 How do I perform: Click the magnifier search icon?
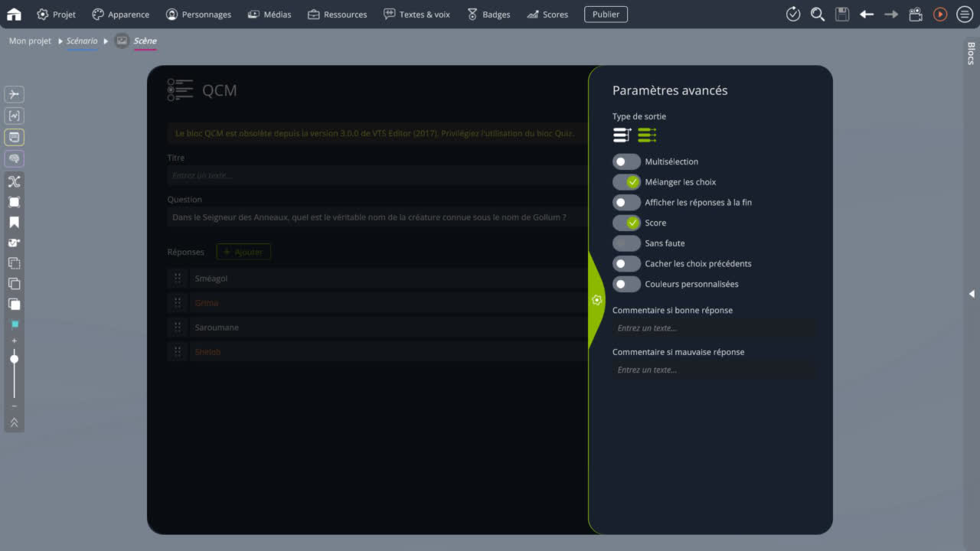(818, 14)
